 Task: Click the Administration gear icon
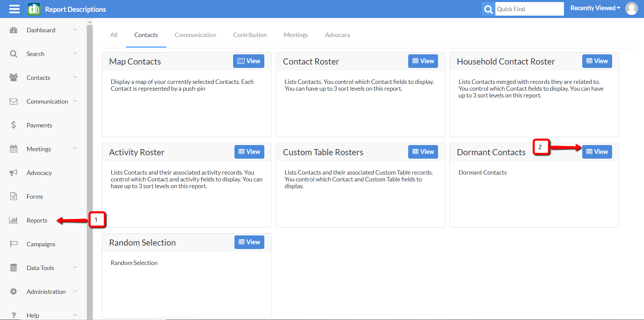pyautogui.click(x=14, y=291)
